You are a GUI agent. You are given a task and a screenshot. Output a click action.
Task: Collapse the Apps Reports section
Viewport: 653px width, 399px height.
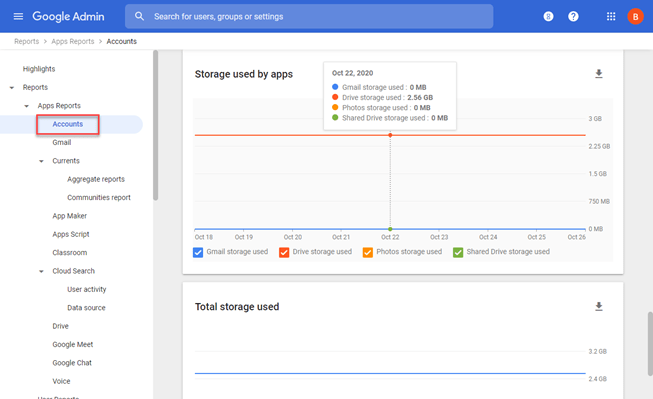click(x=27, y=106)
